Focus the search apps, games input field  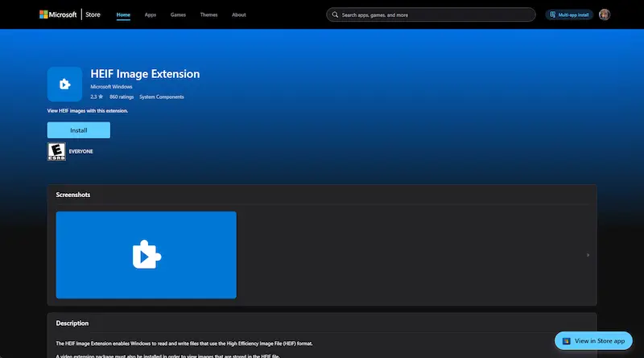[431, 14]
